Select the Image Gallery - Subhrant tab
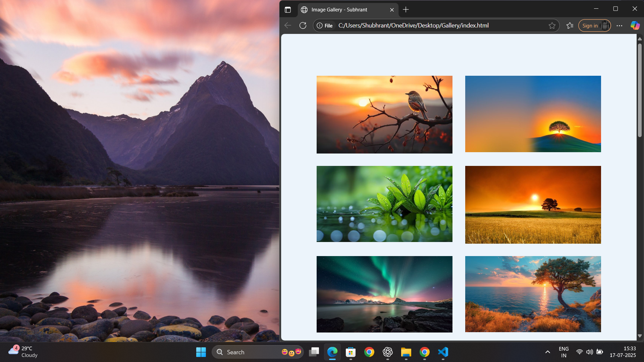This screenshot has height=362, width=644. pyautogui.click(x=339, y=10)
